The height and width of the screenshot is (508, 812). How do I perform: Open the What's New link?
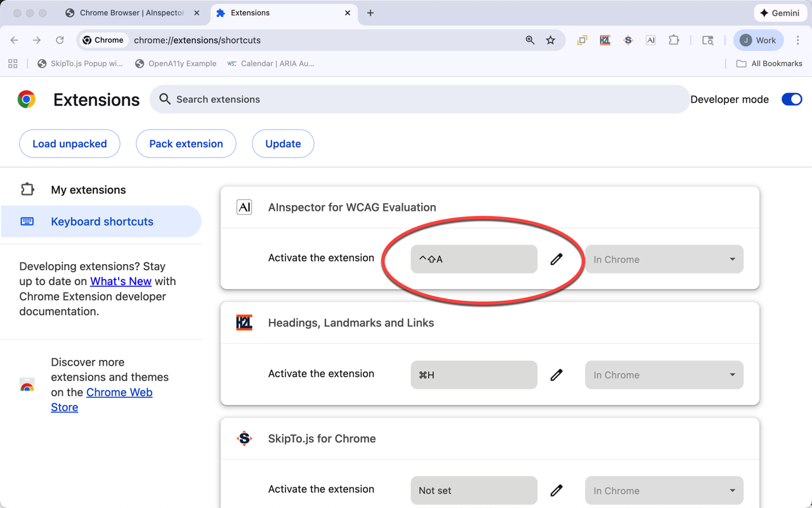tap(121, 281)
